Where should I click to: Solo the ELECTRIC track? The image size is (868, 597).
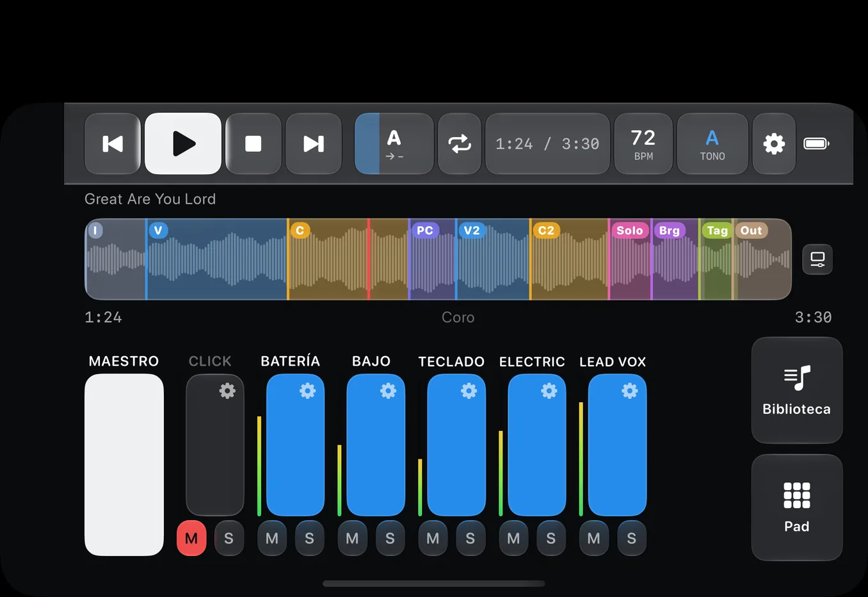tap(551, 538)
